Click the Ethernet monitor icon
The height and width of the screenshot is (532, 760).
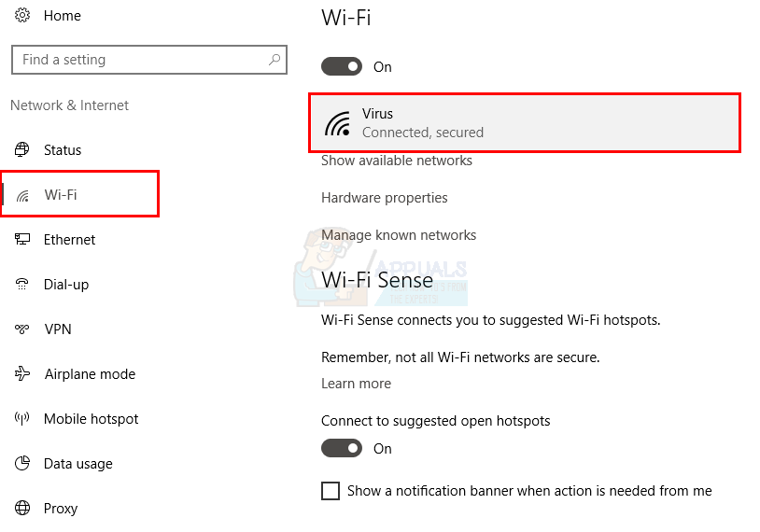tap(22, 240)
